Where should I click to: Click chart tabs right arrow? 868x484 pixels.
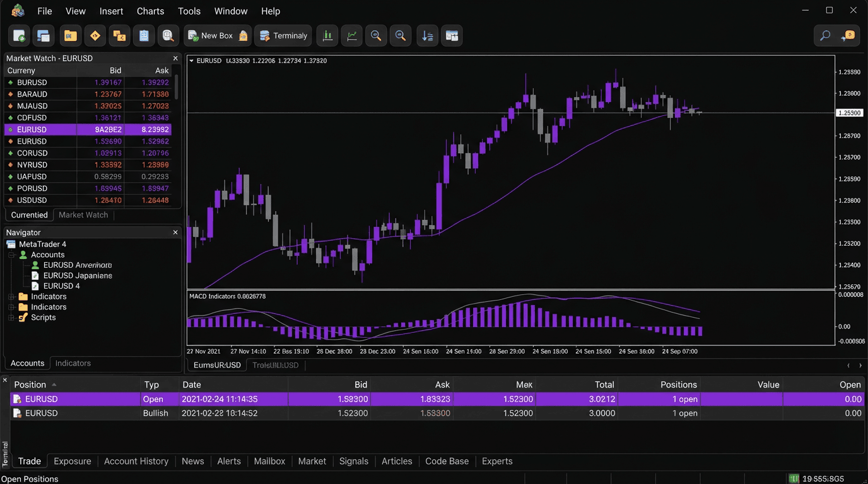point(860,366)
